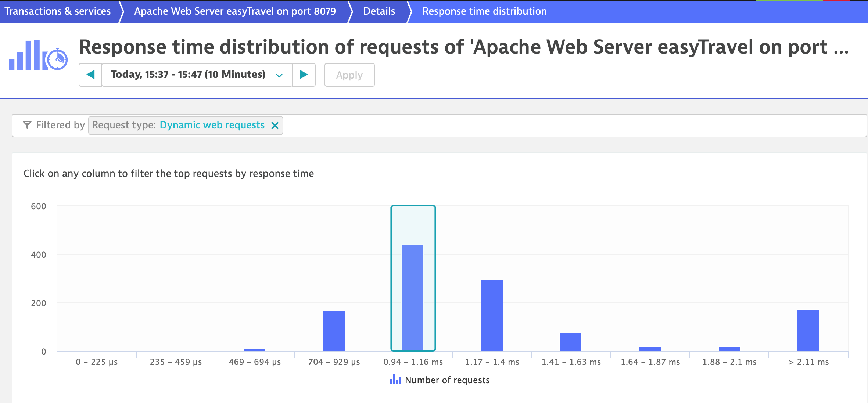
Task: Click the Apply button
Action: point(349,75)
